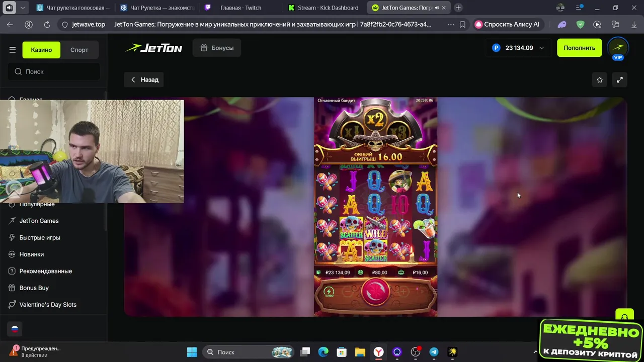
Task: Switch to Stream - Kick Dashboard tab
Action: pyautogui.click(x=325, y=8)
